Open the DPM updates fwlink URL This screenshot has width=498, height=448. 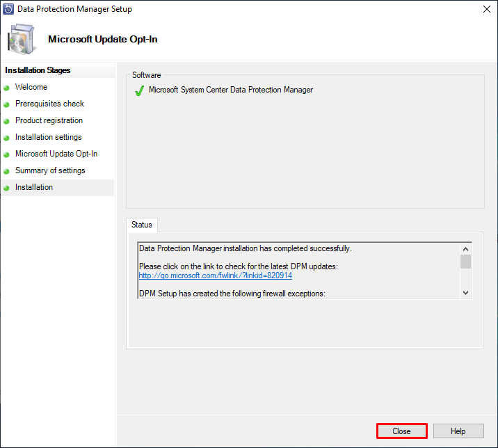[x=216, y=275]
